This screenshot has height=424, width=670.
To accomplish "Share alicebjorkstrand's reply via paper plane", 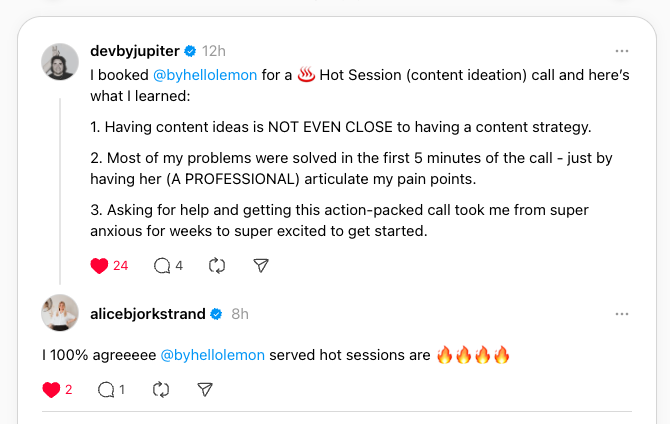I will 204,390.
